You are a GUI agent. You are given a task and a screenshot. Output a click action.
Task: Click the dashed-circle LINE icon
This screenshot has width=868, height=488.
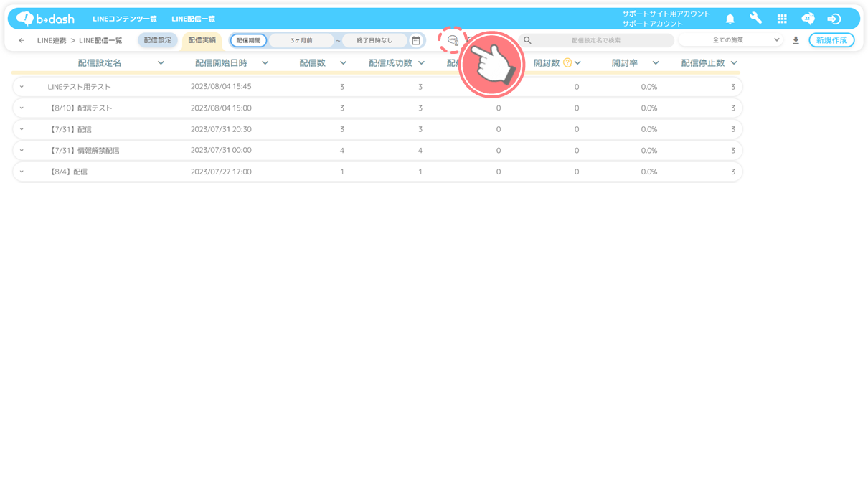point(453,40)
